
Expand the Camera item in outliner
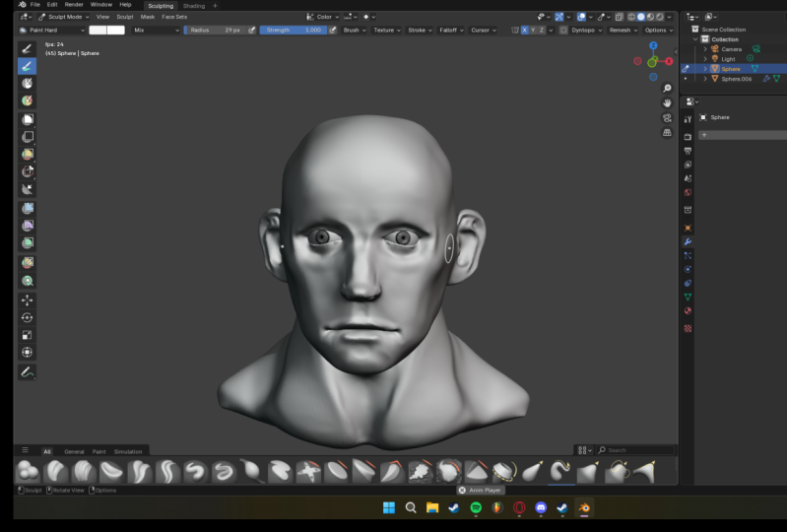(705, 49)
